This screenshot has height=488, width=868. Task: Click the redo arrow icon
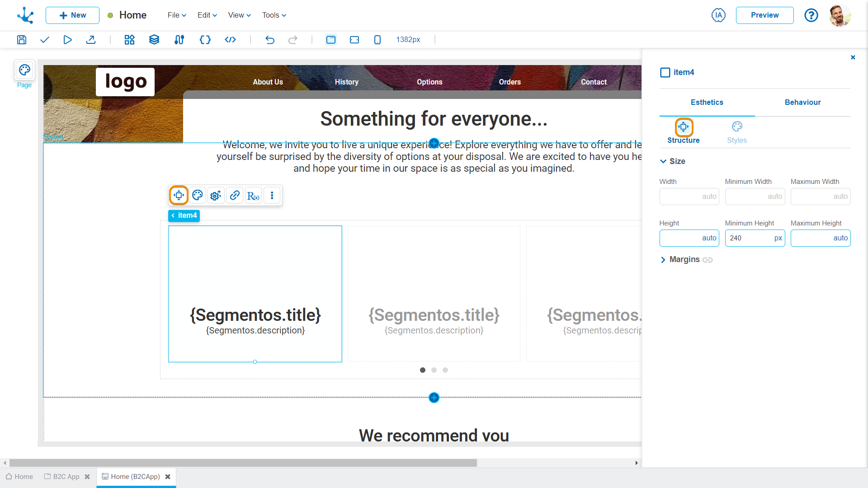[292, 39]
